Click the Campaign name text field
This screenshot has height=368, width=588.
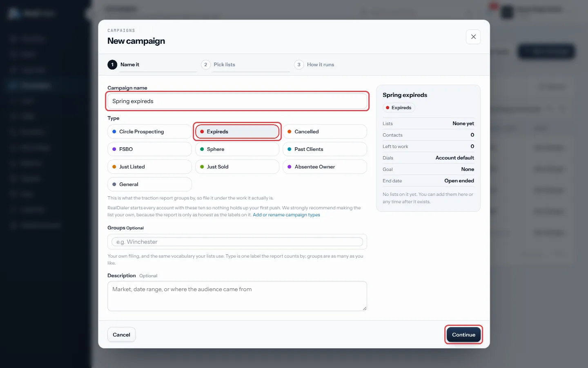coord(237,101)
